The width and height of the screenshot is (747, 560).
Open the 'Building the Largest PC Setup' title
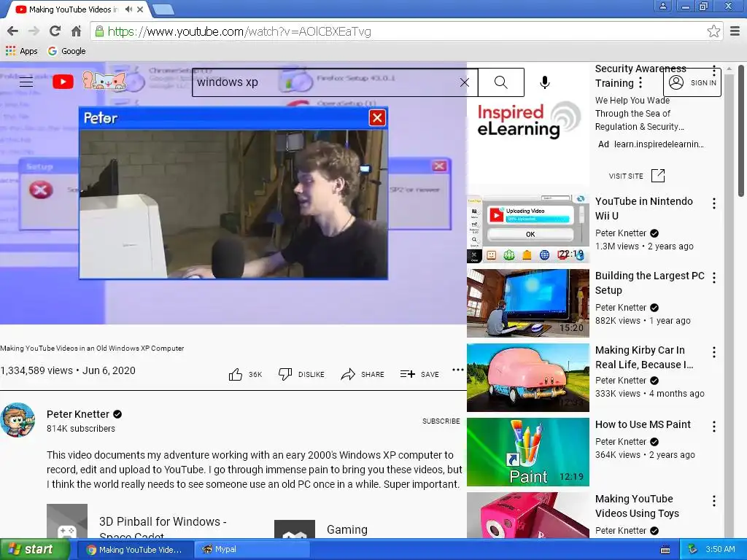tap(650, 283)
